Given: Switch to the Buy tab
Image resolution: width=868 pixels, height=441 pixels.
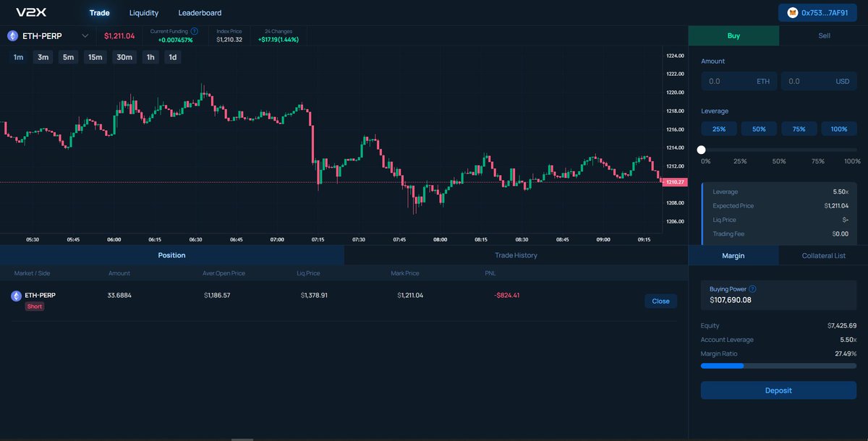Looking at the screenshot, I should pos(733,35).
